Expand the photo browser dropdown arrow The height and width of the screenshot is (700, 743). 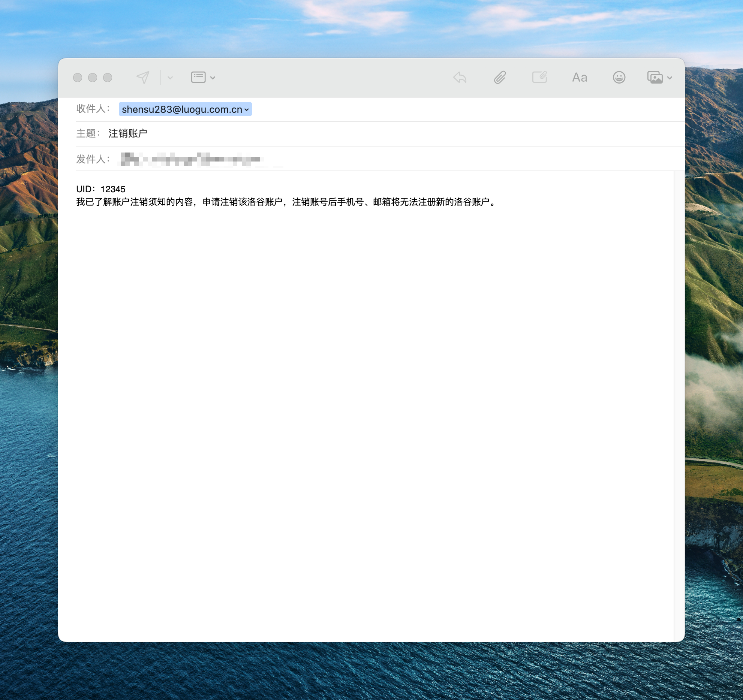pos(670,78)
